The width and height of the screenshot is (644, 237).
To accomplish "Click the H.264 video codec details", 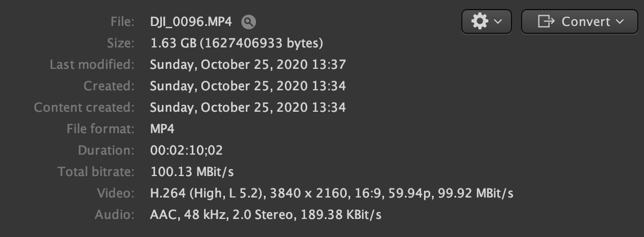I will (331, 193).
